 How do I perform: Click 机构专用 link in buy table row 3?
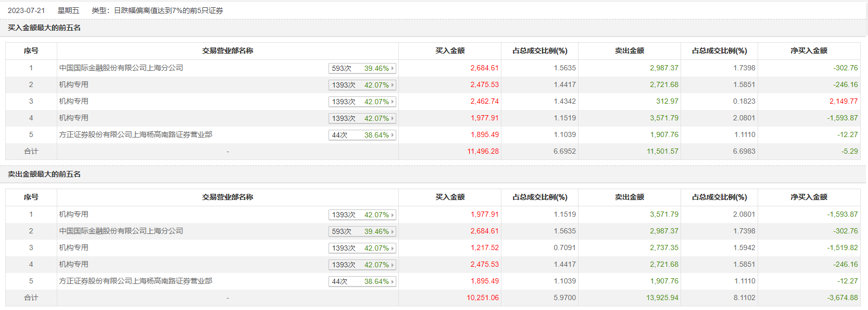click(x=73, y=101)
